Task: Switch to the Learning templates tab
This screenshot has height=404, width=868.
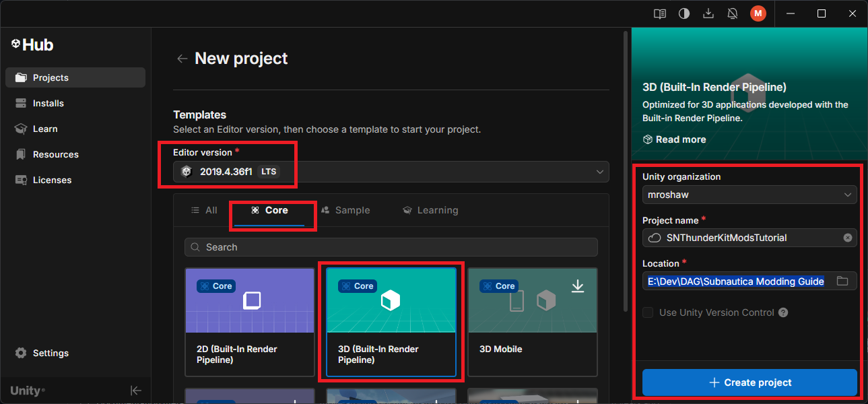Action: [430, 210]
